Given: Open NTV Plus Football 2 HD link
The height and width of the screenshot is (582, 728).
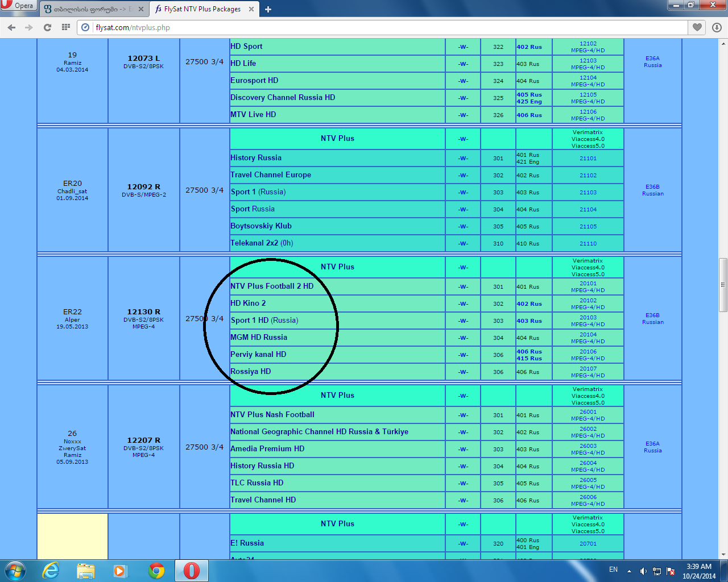Looking at the screenshot, I should pos(272,286).
